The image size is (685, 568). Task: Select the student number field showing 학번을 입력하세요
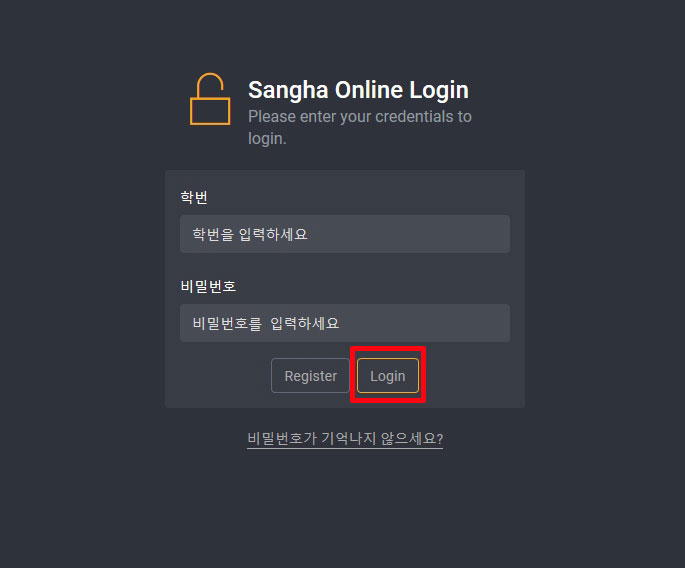tap(345, 234)
